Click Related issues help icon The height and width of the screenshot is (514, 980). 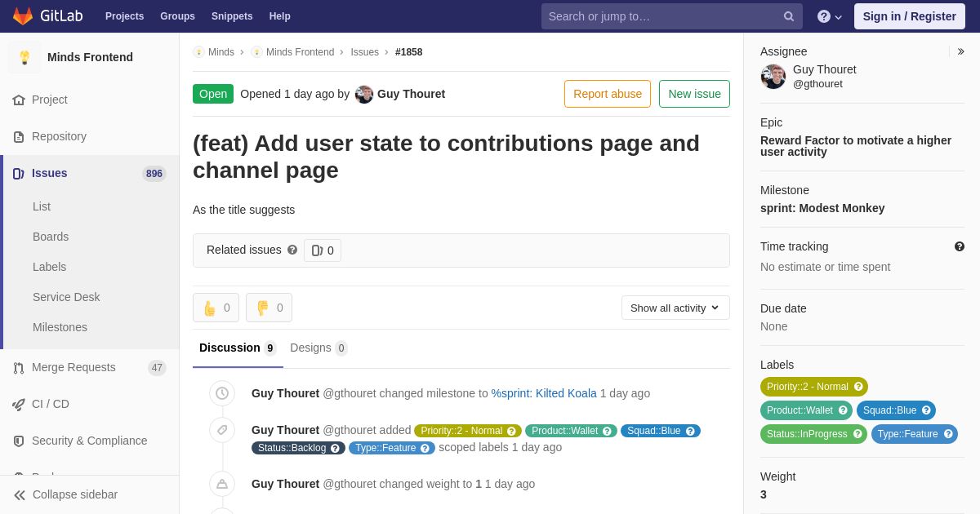click(x=292, y=250)
